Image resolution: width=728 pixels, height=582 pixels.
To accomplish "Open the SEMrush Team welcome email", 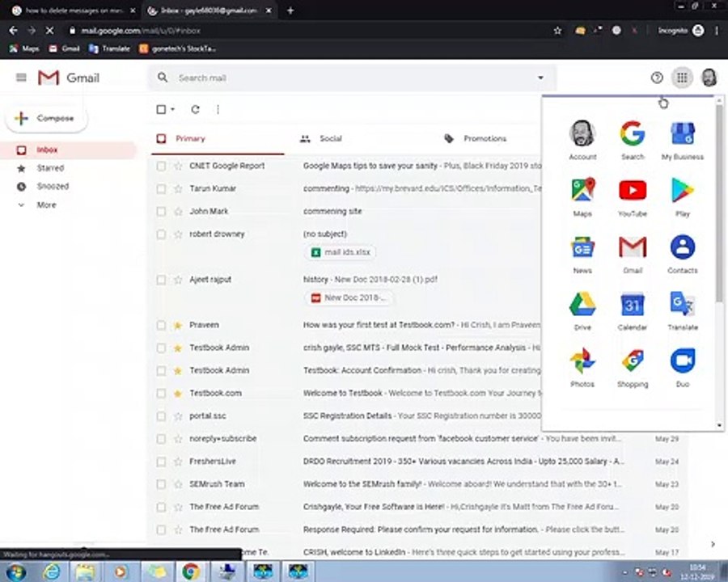I will point(418,484).
